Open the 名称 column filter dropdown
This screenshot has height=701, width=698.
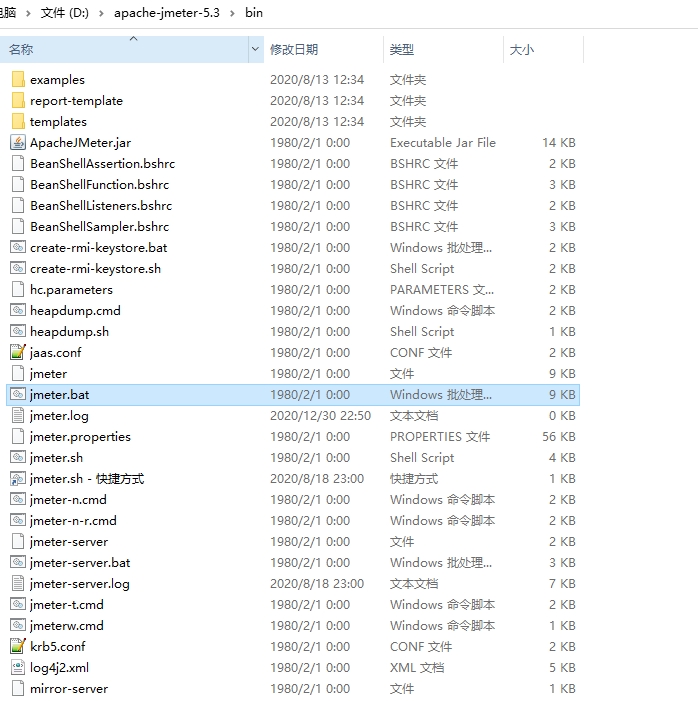[x=255, y=49]
